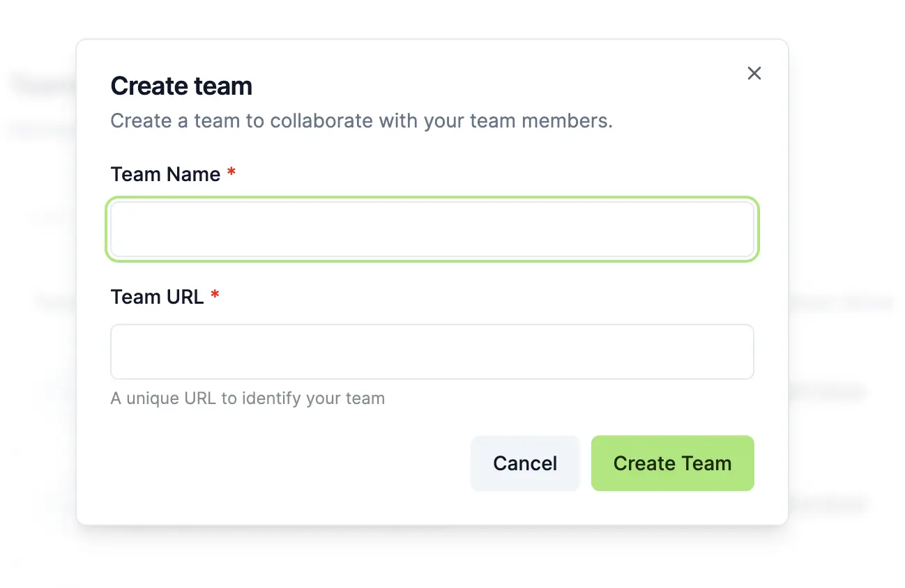Click the 'A unique URL' helper text

click(248, 399)
